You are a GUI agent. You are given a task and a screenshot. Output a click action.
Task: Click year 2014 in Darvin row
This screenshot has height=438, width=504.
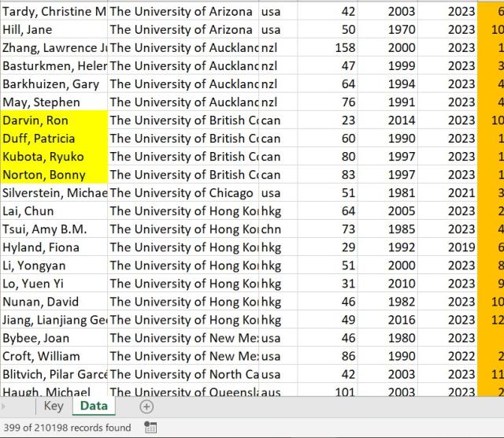tap(387, 121)
